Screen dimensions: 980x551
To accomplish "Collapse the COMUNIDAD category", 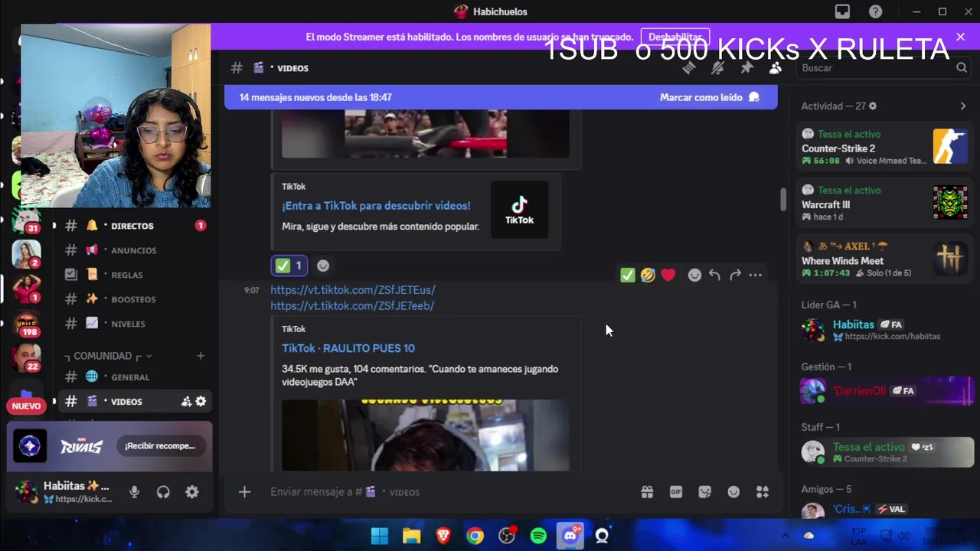I will 108,356.
